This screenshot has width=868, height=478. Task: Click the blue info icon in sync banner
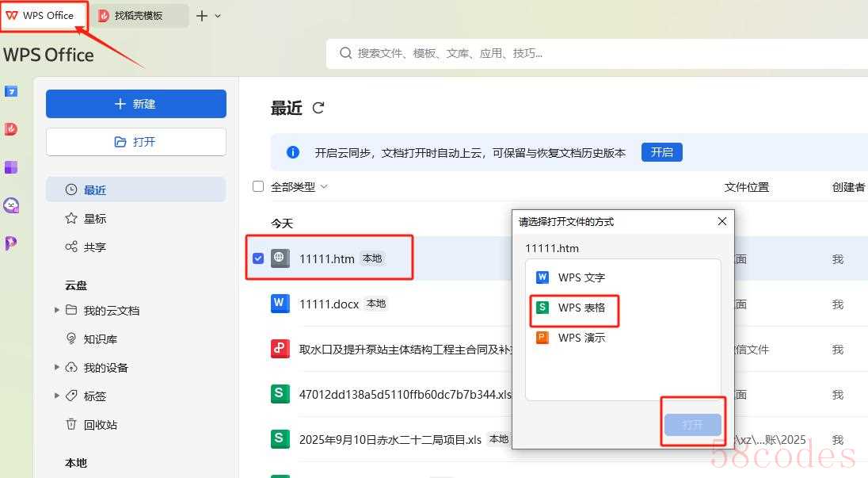coord(293,152)
